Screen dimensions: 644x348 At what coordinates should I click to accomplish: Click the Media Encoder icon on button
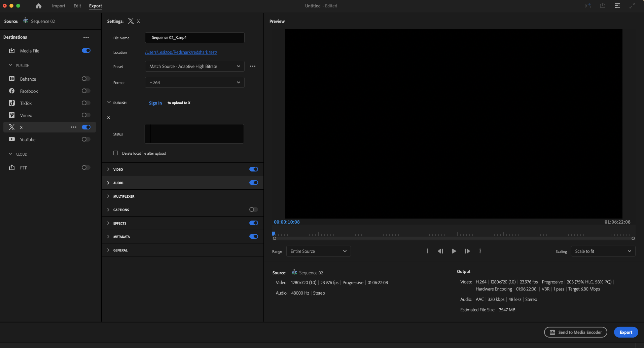(552, 332)
